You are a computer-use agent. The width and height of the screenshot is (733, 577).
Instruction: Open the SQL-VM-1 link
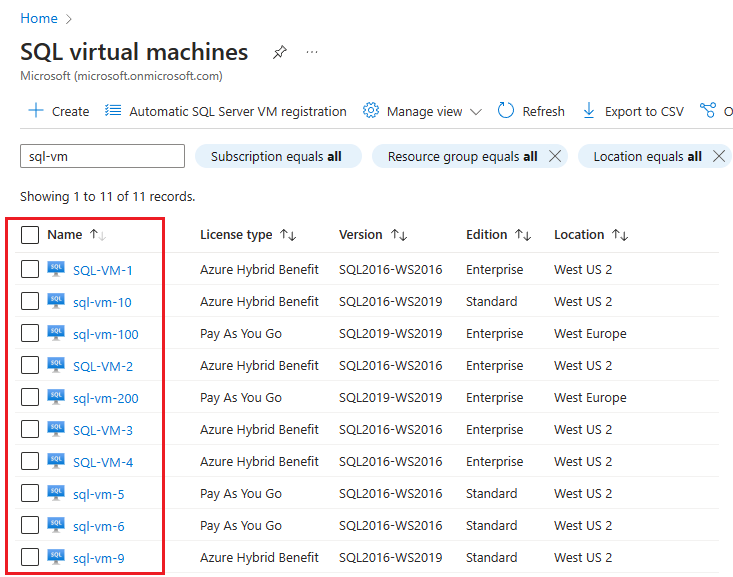(x=103, y=270)
